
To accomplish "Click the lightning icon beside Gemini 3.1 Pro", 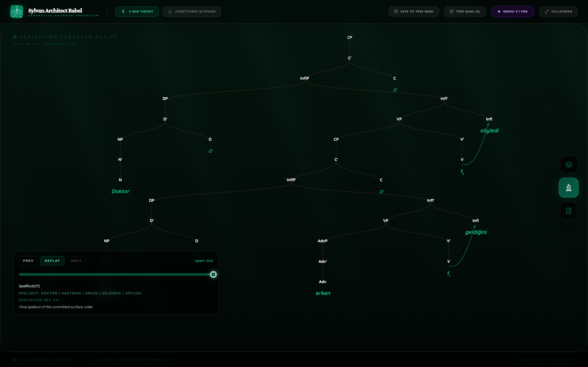I will pyautogui.click(x=499, y=11).
